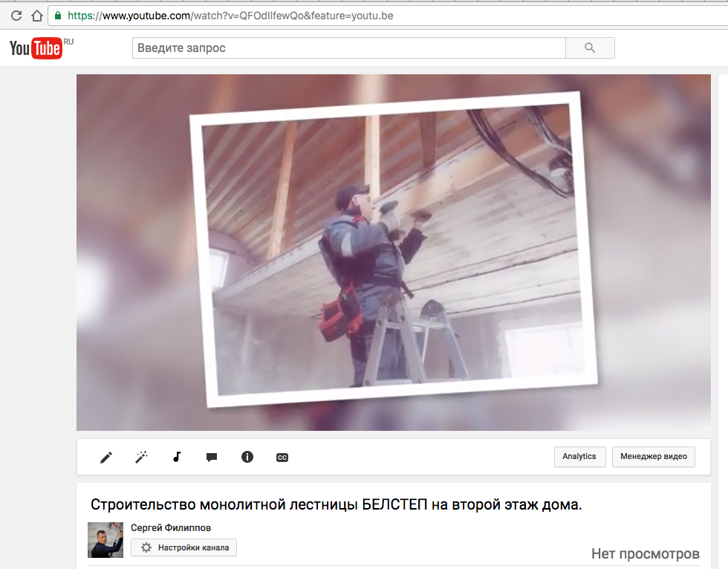
Task: Click the magnifier search button
Action: pos(590,48)
